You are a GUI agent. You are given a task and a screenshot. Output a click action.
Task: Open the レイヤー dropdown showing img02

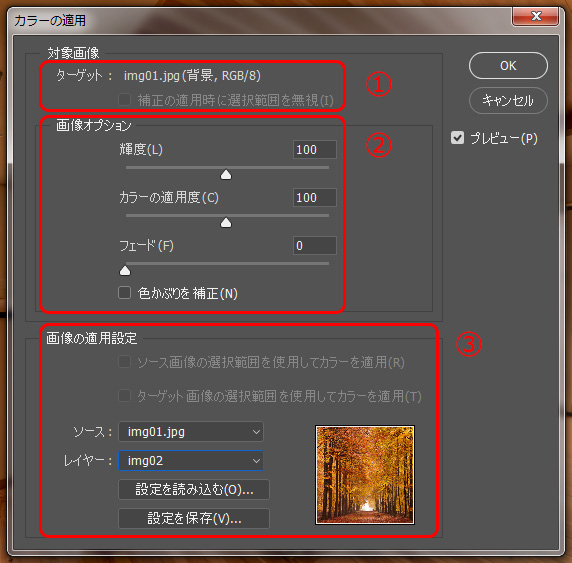191,460
